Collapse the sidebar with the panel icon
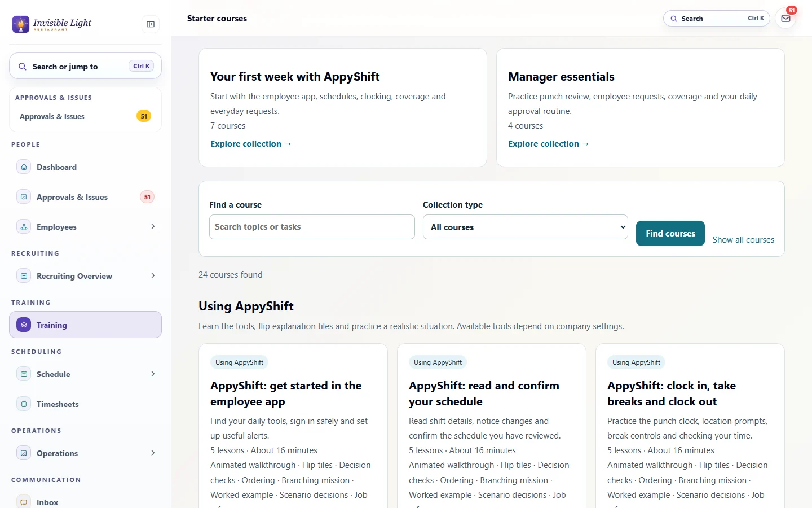The width and height of the screenshot is (812, 508). pos(151,24)
